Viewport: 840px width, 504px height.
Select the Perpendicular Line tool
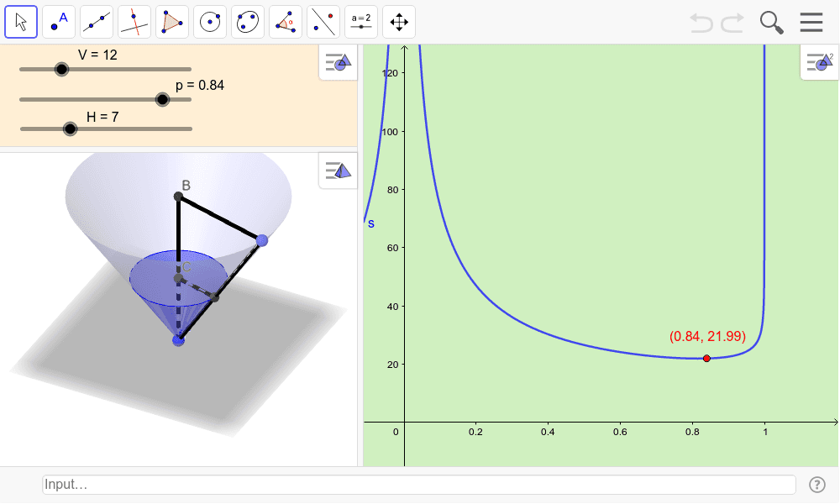[134, 22]
